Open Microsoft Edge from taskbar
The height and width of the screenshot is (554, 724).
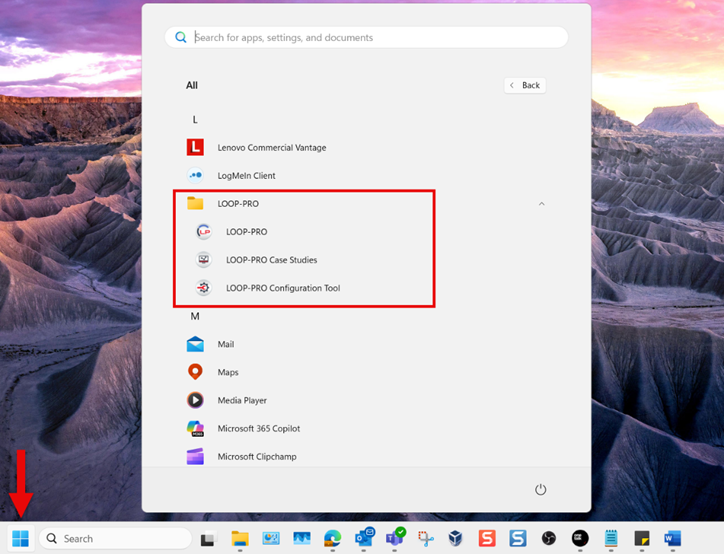point(332,538)
